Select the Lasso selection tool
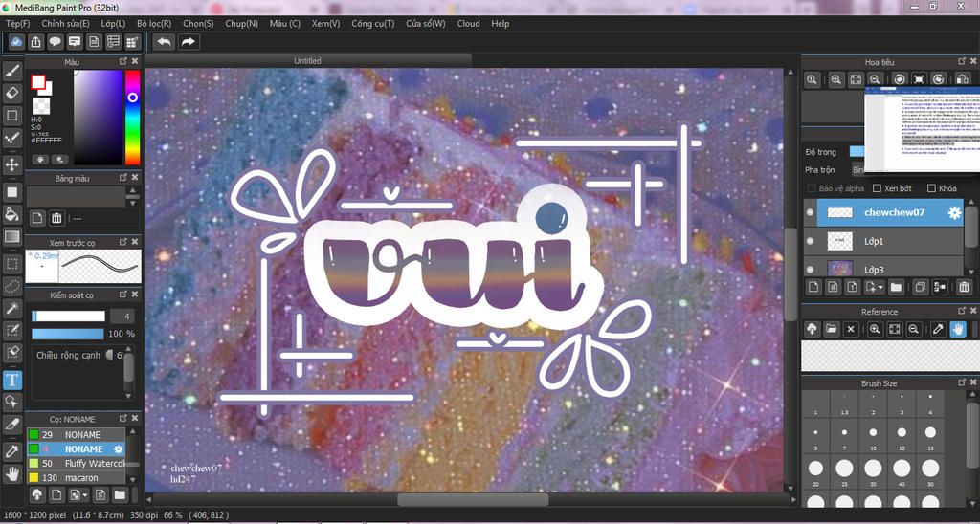The width and height of the screenshot is (980, 524). click(x=11, y=286)
